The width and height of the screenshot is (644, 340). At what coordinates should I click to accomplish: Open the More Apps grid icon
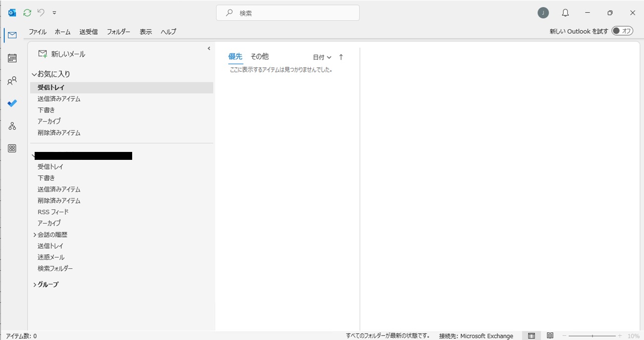12,148
